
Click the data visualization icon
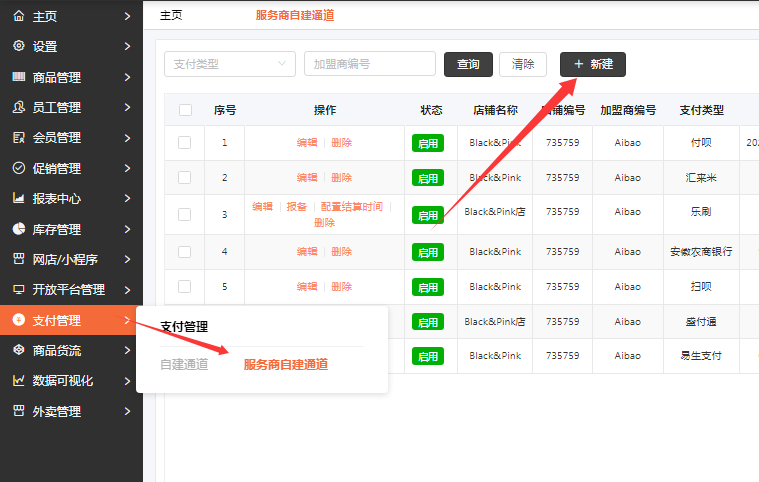click(18, 380)
